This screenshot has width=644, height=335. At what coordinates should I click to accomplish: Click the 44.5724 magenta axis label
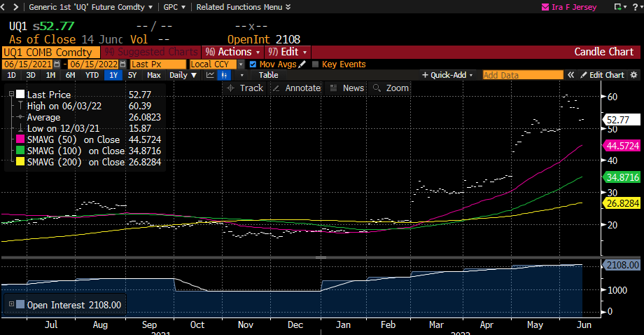pyautogui.click(x=621, y=146)
